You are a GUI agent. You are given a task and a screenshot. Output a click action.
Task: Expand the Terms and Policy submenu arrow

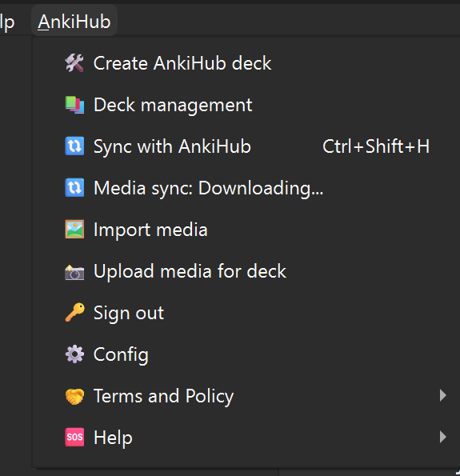pos(442,395)
